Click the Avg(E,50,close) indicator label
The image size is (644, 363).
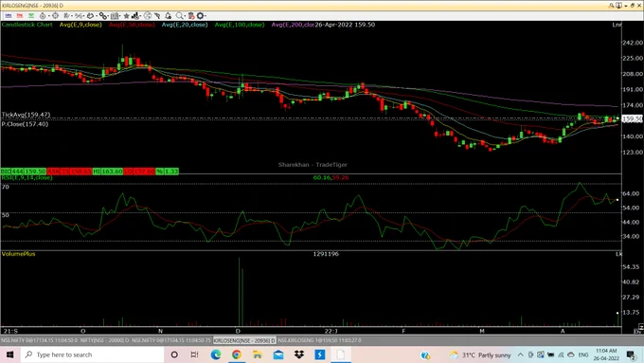[132, 25]
